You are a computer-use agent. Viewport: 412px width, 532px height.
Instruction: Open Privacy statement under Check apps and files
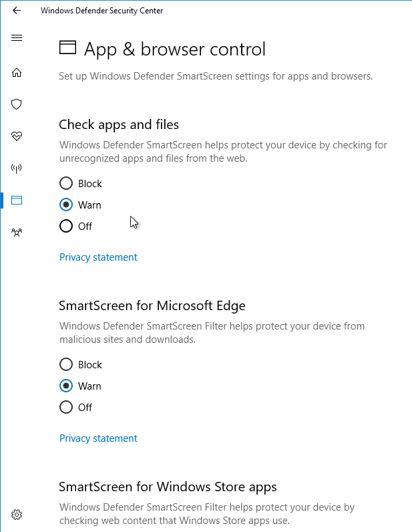(x=98, y=257)
